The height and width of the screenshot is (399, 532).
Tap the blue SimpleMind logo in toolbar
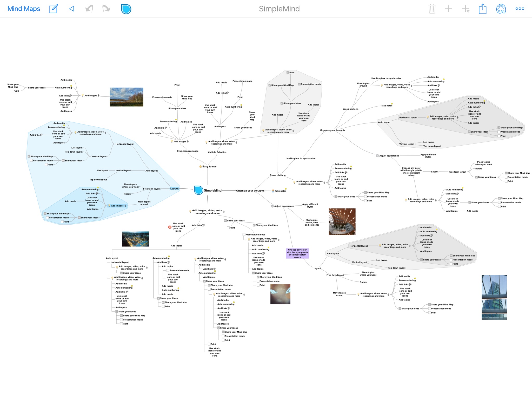pos(126,9)
